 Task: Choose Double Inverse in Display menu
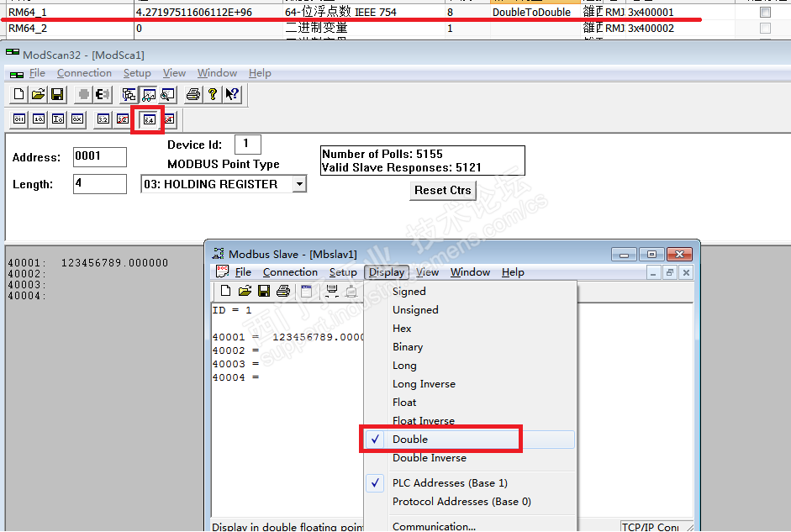pos(469,458)
